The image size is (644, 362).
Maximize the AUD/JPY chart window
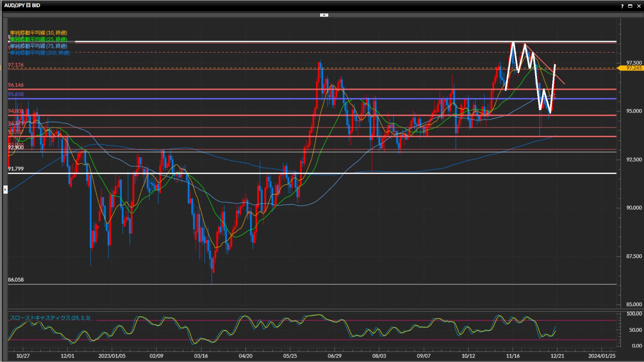click(630, 6)
